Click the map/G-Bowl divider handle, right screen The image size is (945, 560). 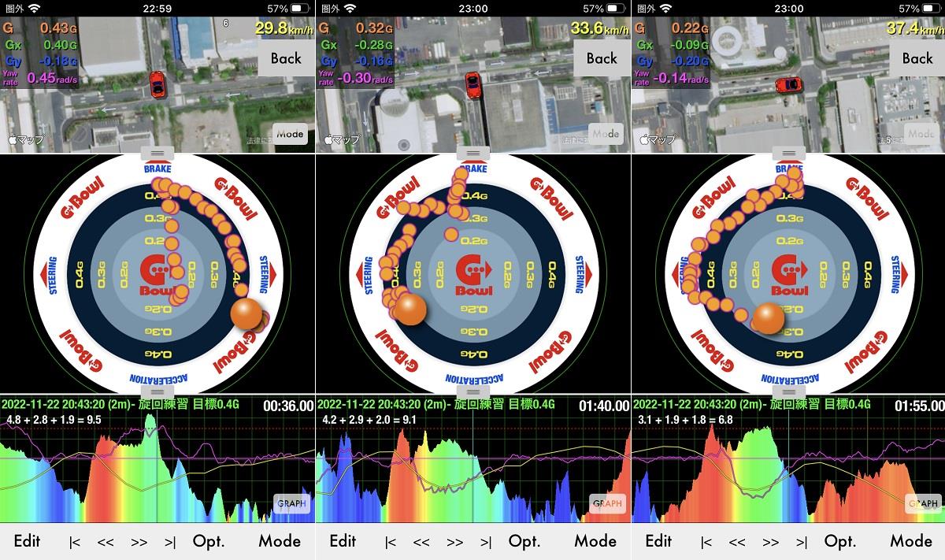click(x=789, y=153)
